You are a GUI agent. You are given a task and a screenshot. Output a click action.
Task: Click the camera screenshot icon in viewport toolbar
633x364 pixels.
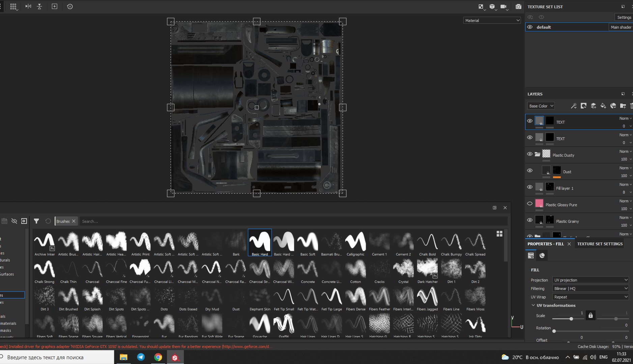pyautogui.click(x=518, y=6)
